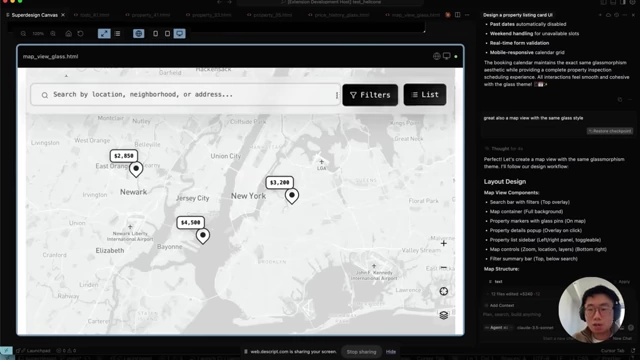Zoom in the Superdesign canvas

click(x=53, y=33)
